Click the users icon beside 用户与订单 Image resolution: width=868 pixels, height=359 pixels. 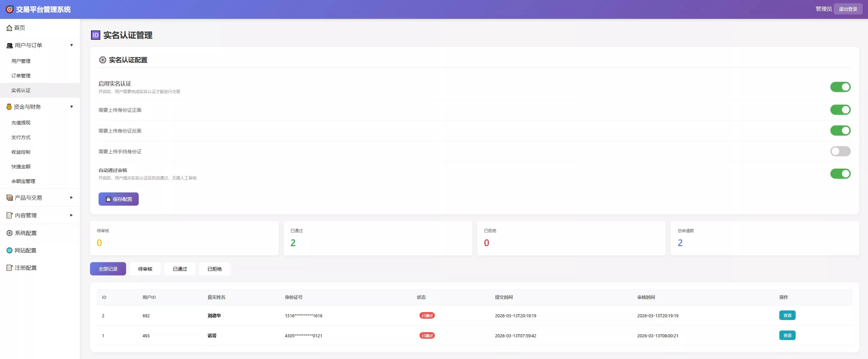tap(10, 45)
